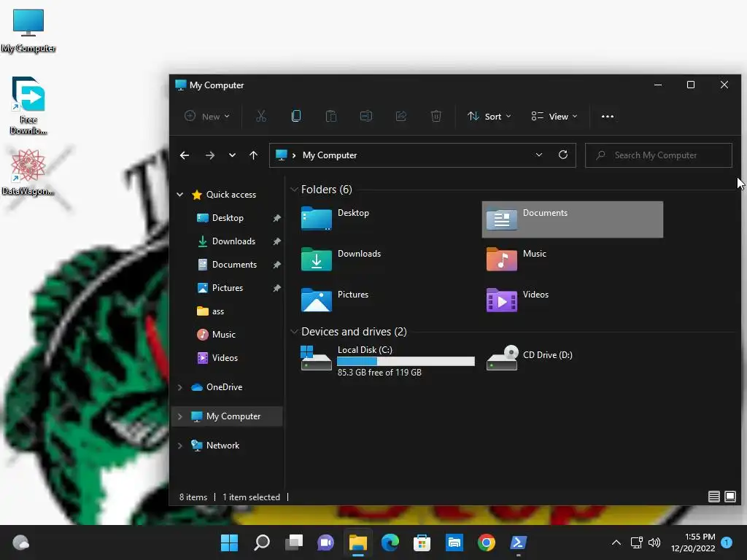Launch Microsoft Edge from taskbar

pos(390,542)
